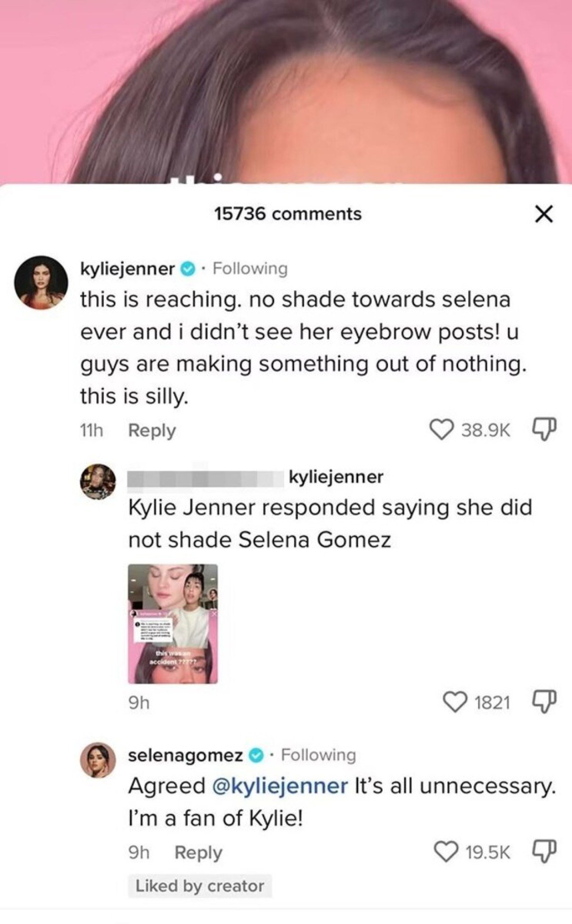Close the comments panel with X
This screenshot has height=924, width=572.
click(543, 214)
